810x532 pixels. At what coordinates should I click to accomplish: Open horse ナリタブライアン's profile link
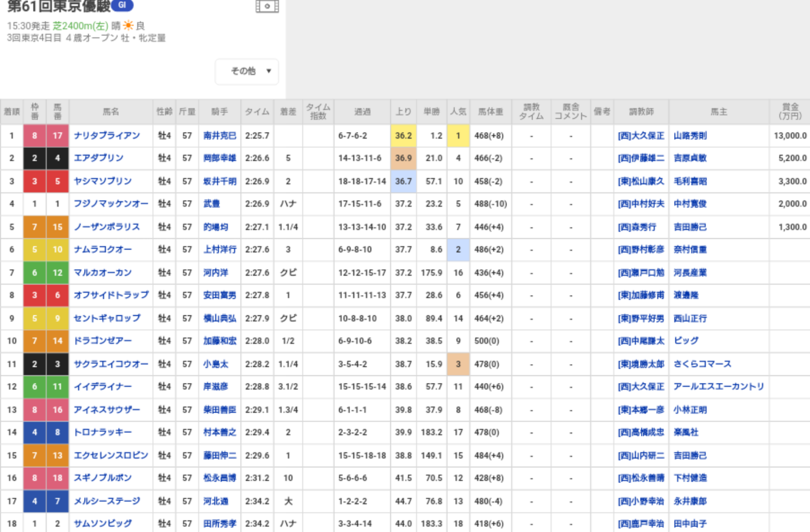(107, 136)
